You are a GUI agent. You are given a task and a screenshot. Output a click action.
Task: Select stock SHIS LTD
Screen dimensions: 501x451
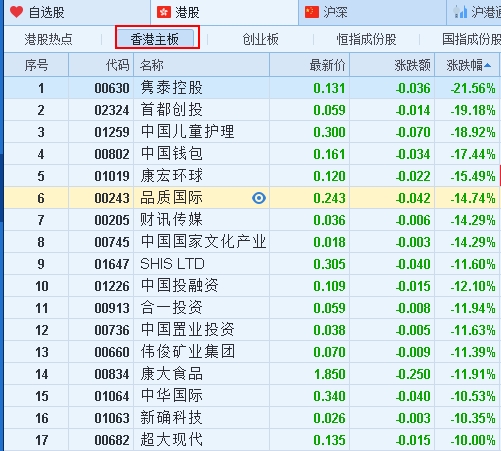[172, 264]
